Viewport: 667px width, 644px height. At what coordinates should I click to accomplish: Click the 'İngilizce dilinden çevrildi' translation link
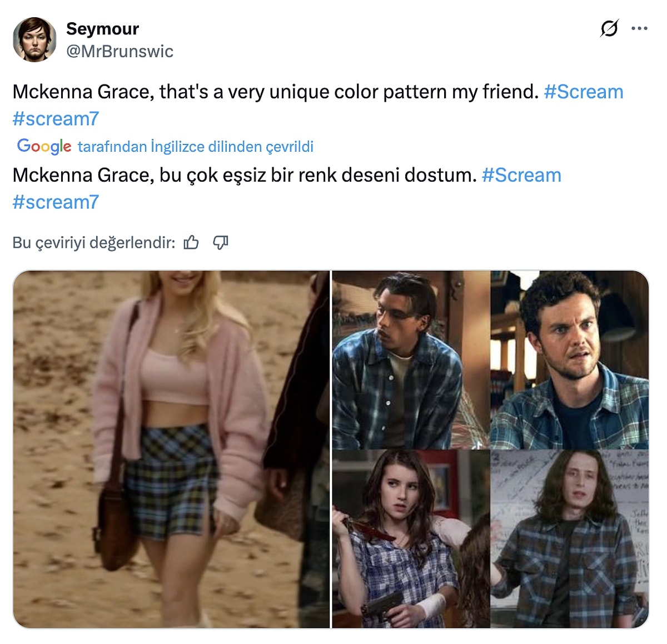click(195, 147)
